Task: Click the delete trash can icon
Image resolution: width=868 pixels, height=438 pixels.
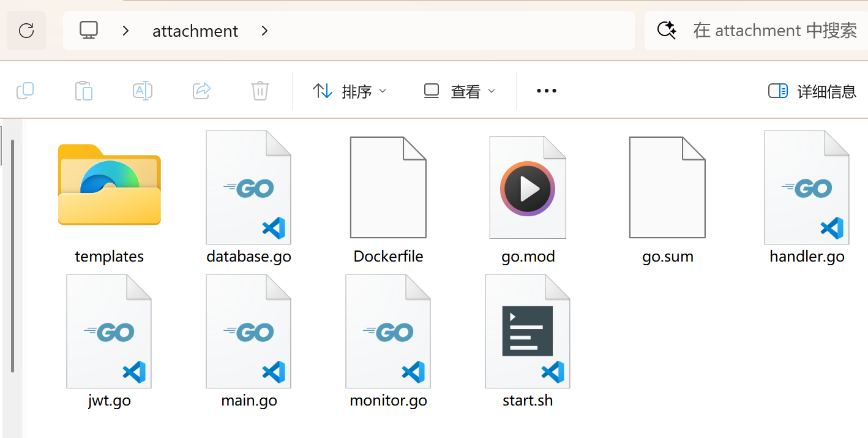Action: (x=260, y=91)
